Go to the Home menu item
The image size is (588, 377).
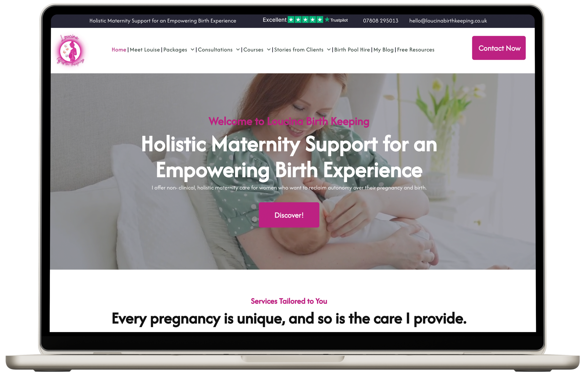pos(119,50)
